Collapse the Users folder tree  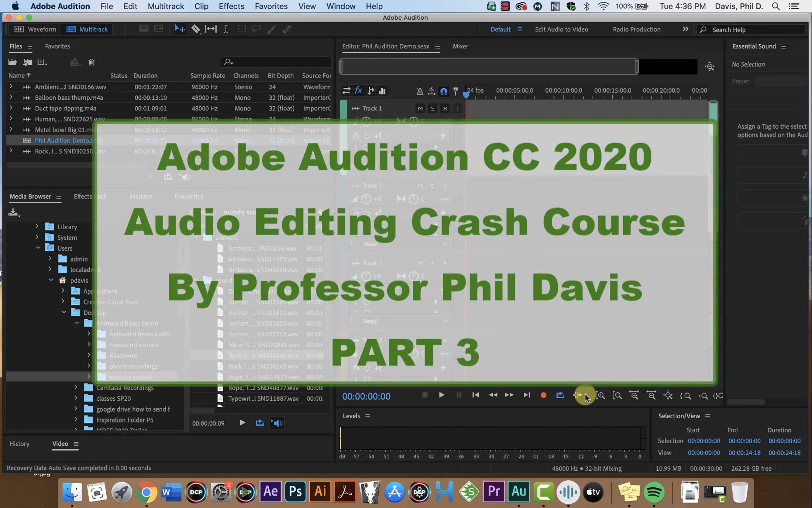38,248
